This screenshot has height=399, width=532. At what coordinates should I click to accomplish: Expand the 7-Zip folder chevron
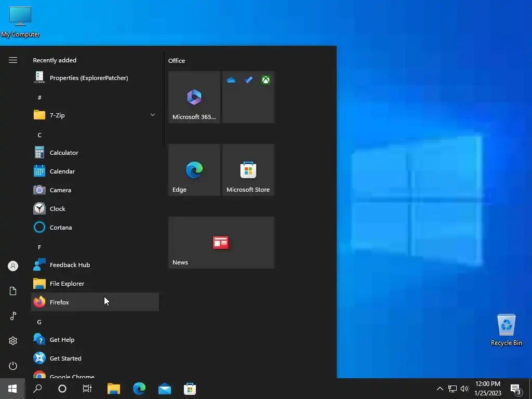153,115
